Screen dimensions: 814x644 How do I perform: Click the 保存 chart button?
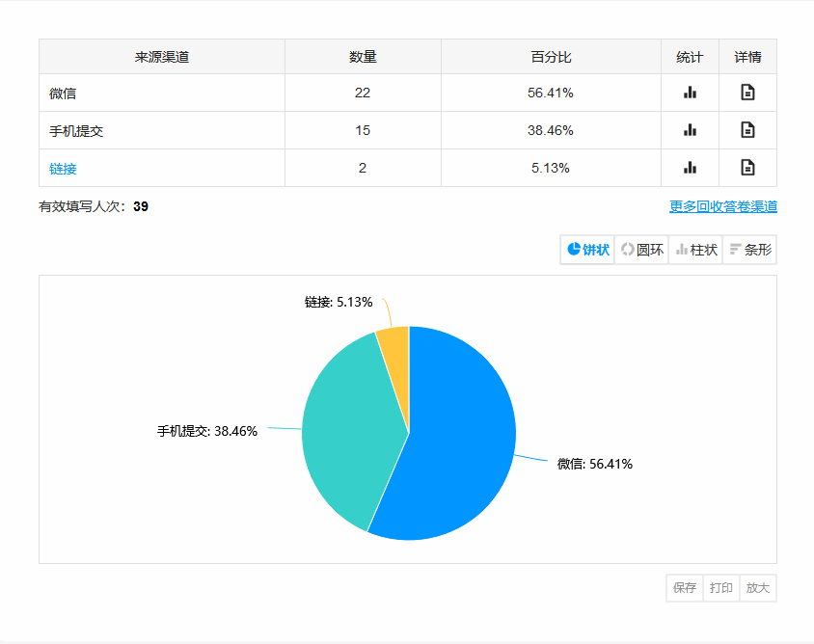pos(685,588)
